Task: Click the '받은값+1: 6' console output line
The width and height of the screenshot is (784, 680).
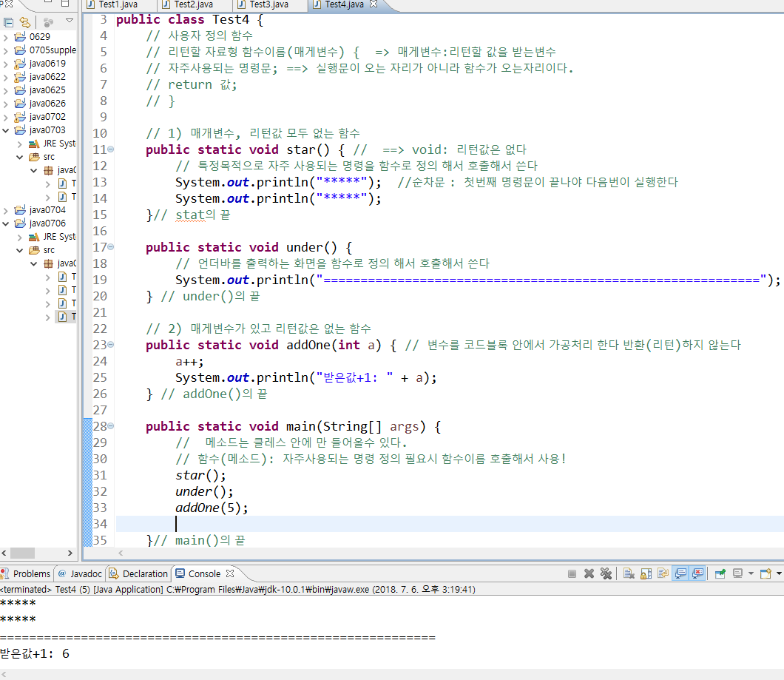Action: [35, 654]
